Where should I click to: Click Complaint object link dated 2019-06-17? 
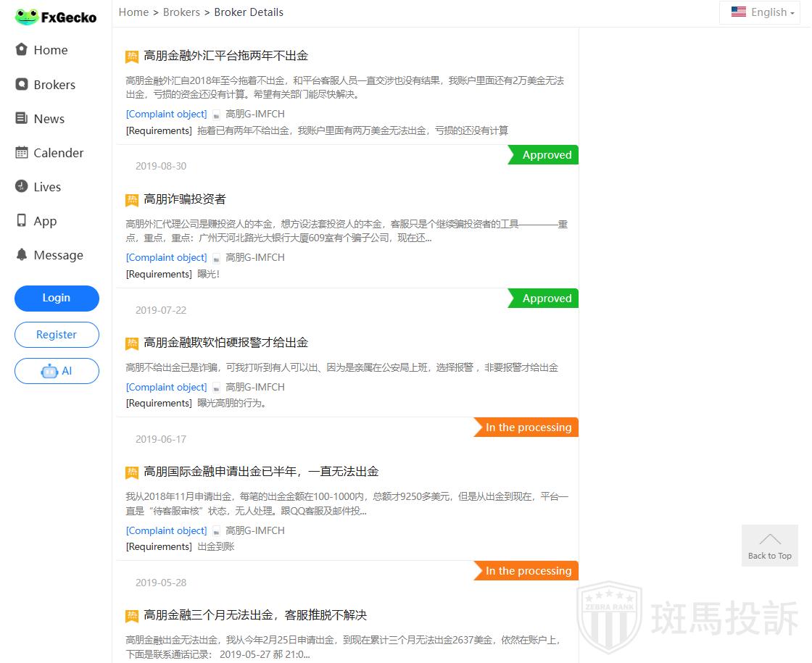[x=166, y=530]
